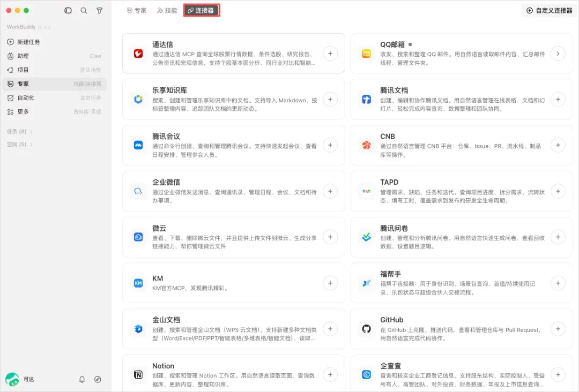Open the search magnifier icon
Viewport: 579px width, 392px height.
84,10
